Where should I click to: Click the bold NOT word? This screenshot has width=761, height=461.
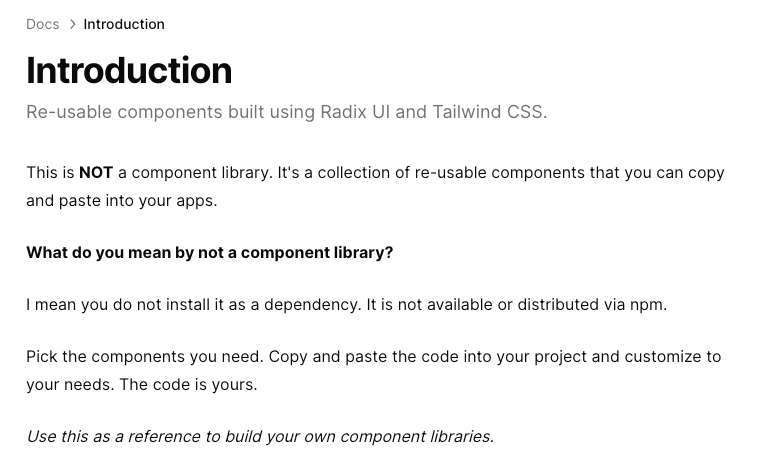(96, 173)
